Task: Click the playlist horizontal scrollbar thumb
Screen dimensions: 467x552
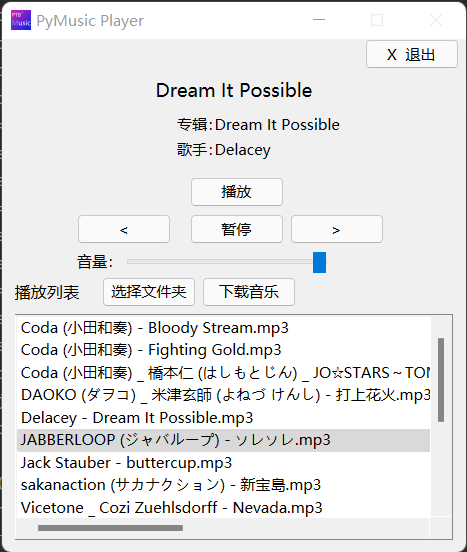Action: (x=111, y=528)
